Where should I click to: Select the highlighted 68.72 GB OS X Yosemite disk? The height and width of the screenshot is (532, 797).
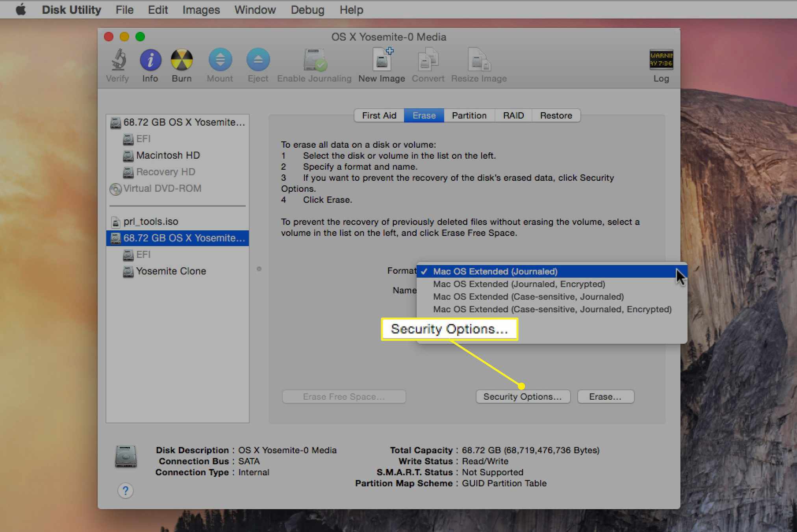coord(178,238)
